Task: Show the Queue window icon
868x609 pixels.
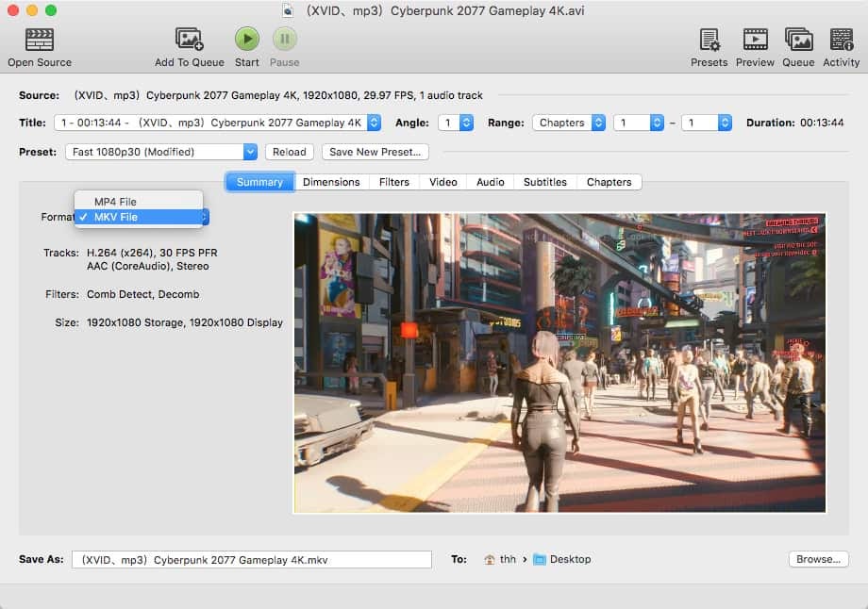Action: coord(798,40)
